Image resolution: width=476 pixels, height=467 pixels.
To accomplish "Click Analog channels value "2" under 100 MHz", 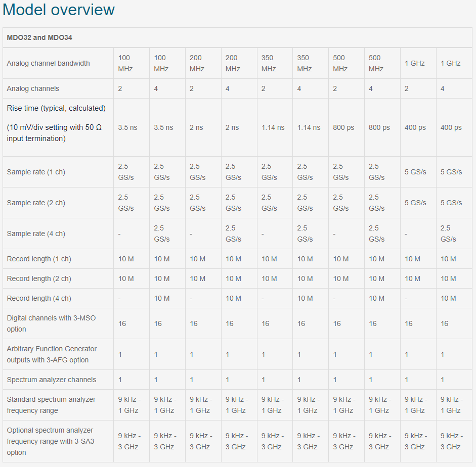I will click(120, 88).
